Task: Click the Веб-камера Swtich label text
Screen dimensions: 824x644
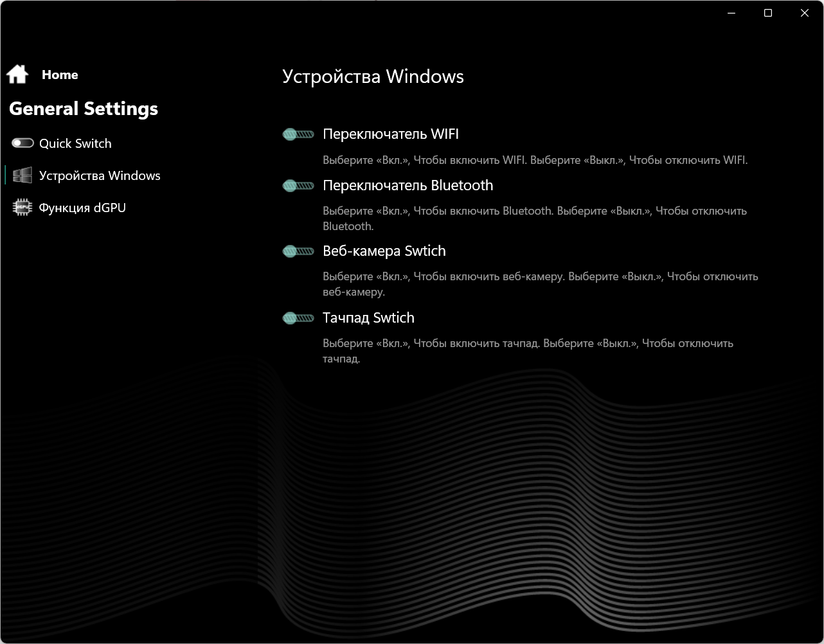Action: point(384,251)
